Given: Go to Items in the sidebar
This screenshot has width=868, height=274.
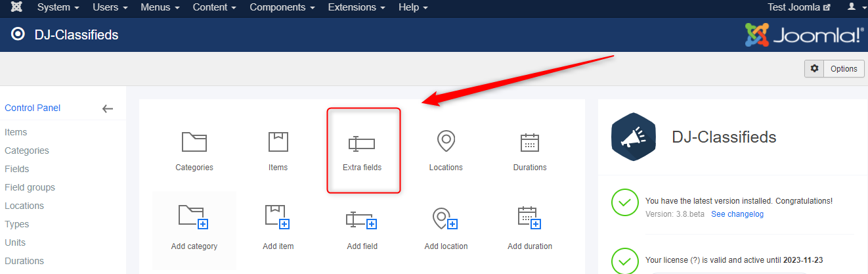Looking at the screenshot, I should pyautogui.click(x=16, y=132).
